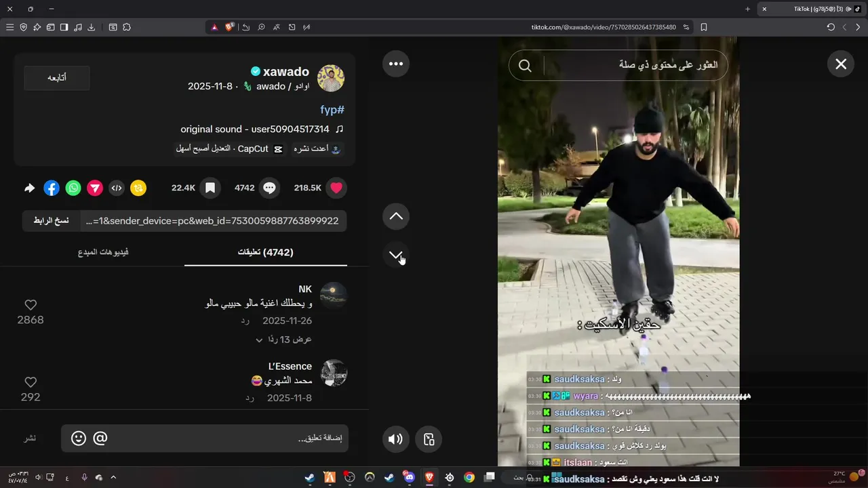Insert a mention with @ icon
This screenshot has width=868, height=488.
[x=100, y=439]
